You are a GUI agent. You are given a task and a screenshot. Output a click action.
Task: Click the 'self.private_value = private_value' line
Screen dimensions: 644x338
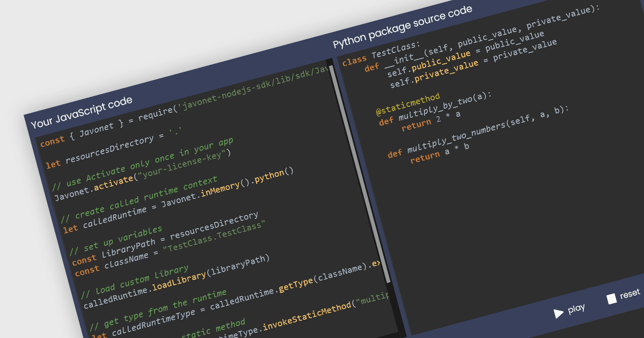473,63
